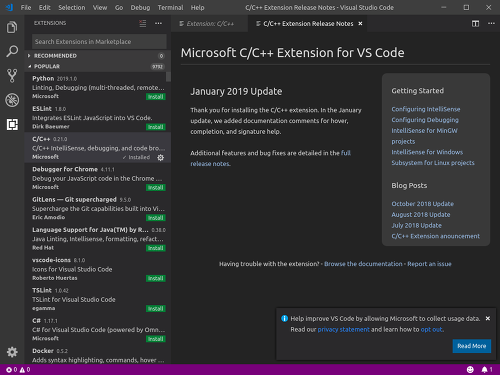Open the Explorer view in activity bar
Viewport: 500px width, 375px height.
tap(12, 27)
